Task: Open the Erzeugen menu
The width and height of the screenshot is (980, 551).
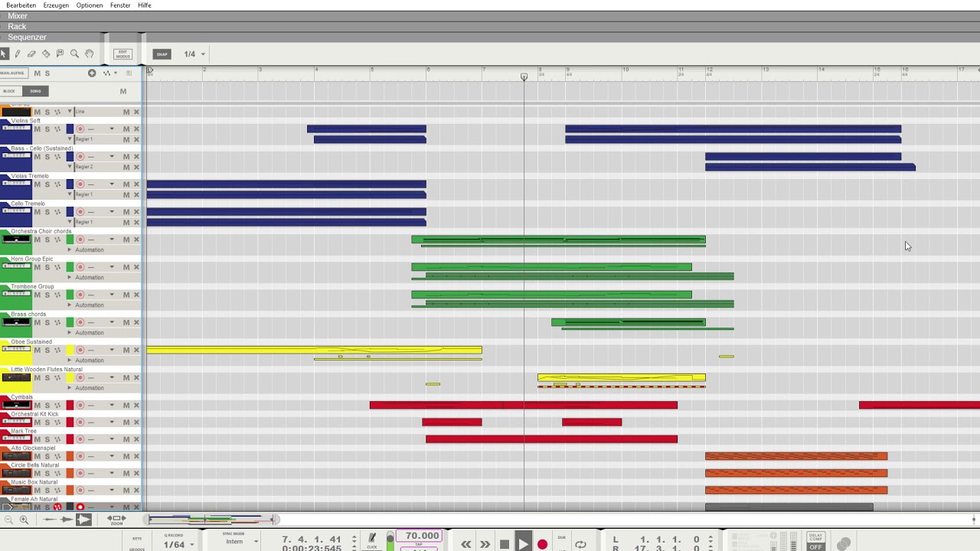Action: (x=56, y=5)
